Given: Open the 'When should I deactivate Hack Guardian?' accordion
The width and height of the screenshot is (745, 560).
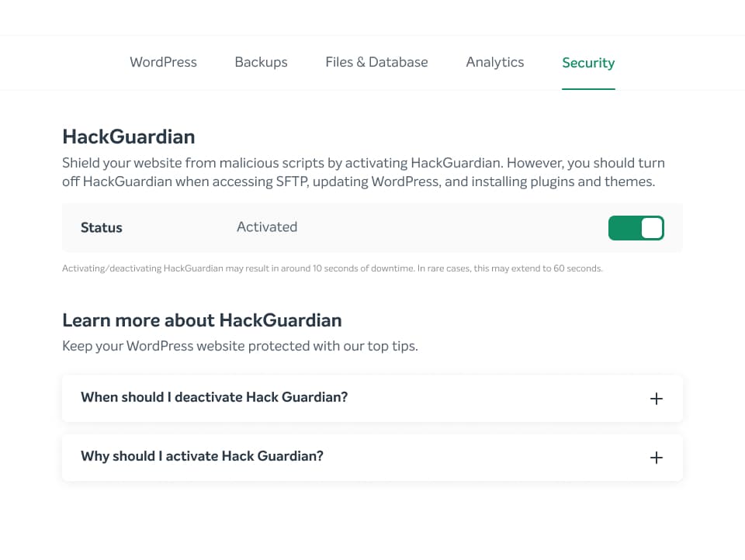Looking at the screenshot, I should (214, 398).
